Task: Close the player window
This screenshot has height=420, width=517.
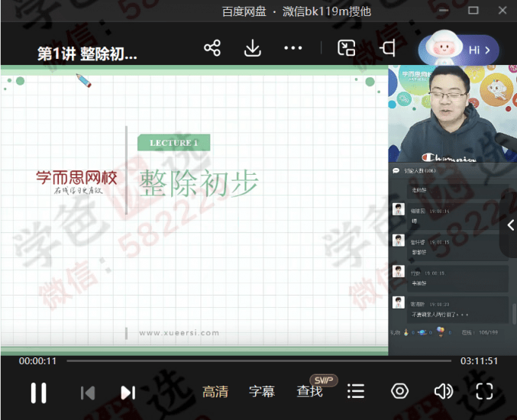Action: [502, 11]
